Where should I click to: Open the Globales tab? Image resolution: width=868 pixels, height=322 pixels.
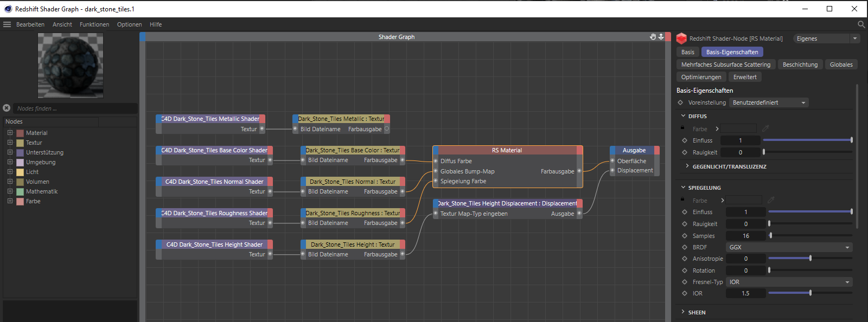click(841, 65)
